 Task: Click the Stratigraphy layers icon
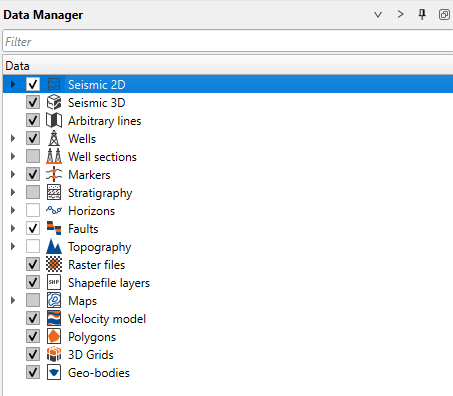pyautogui.click(x=54, y=192)
